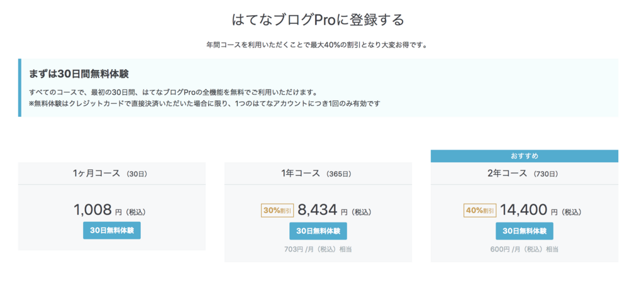Click the 600円/月 相当 monthly equivalent text
Viewport: 644px width, 281px height.
(x=525, y=249)
